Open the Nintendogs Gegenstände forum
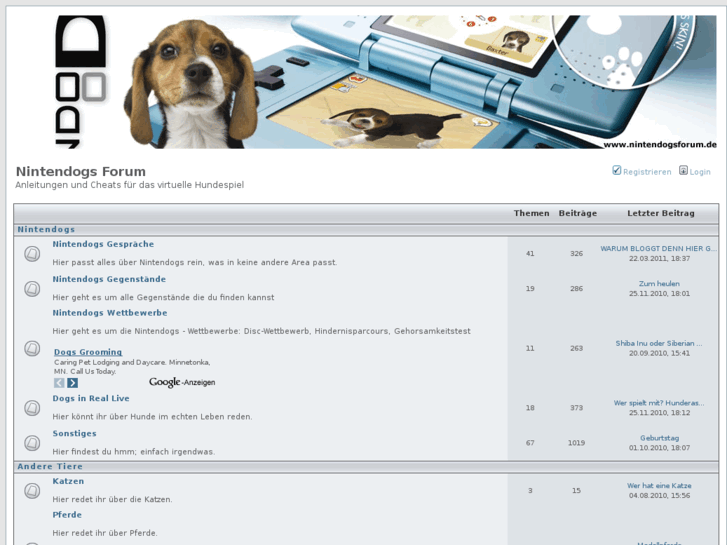The image size is (727, 545). 109,279
